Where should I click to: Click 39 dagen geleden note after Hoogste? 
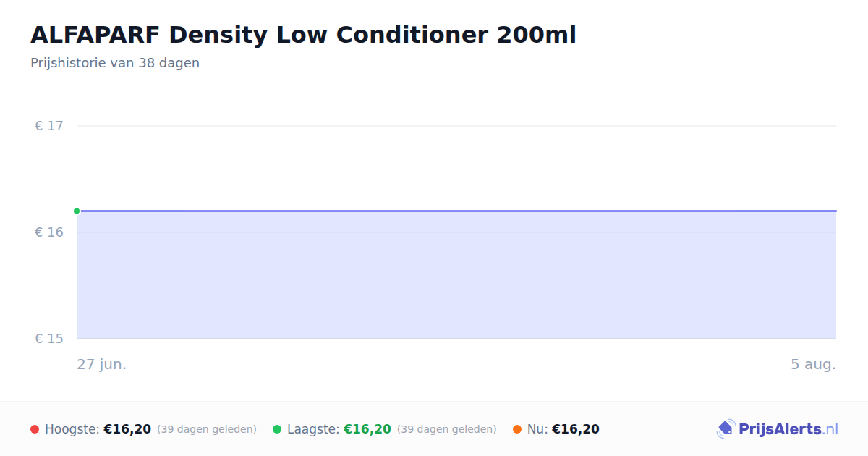click(207, 429)
